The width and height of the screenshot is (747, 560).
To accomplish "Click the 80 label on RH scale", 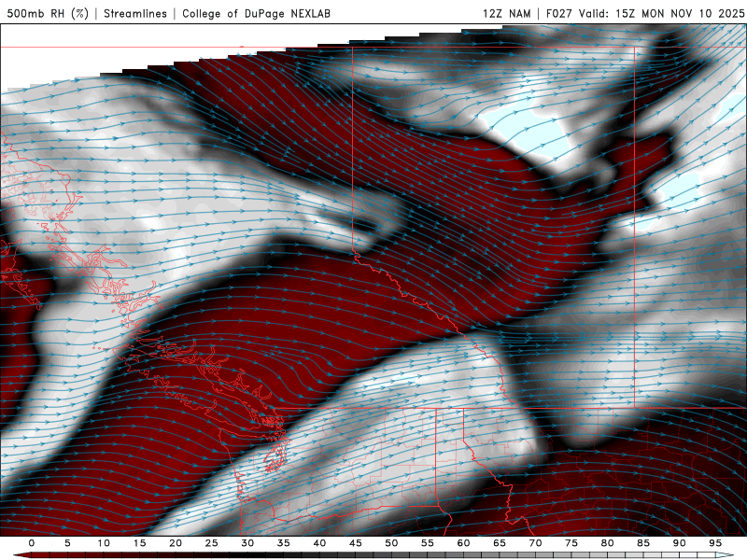I will 607,543.
